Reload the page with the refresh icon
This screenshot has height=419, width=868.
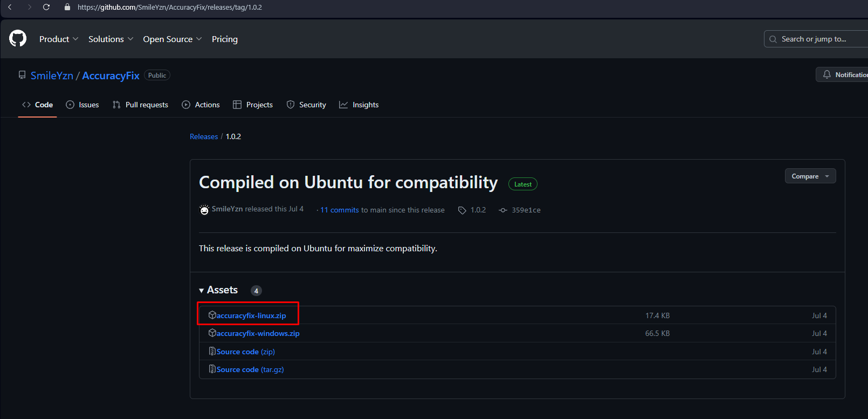tap(46, 7)
